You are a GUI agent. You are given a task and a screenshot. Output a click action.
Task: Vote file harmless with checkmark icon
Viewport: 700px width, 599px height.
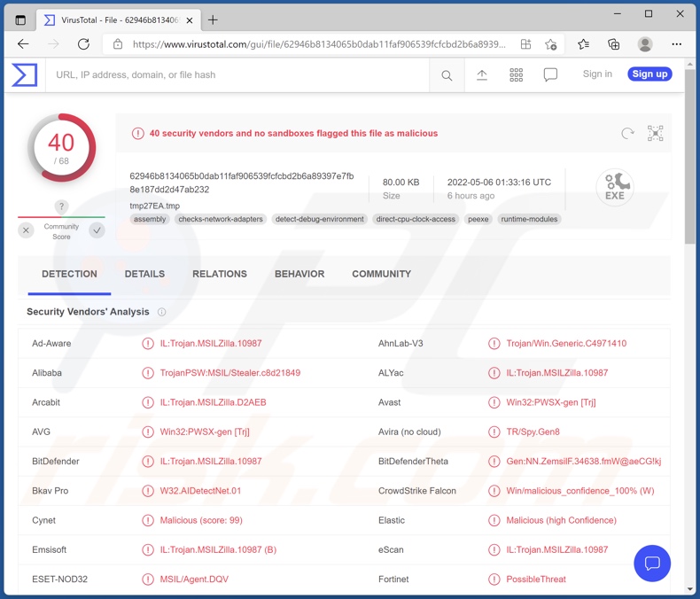coord(97,230)
